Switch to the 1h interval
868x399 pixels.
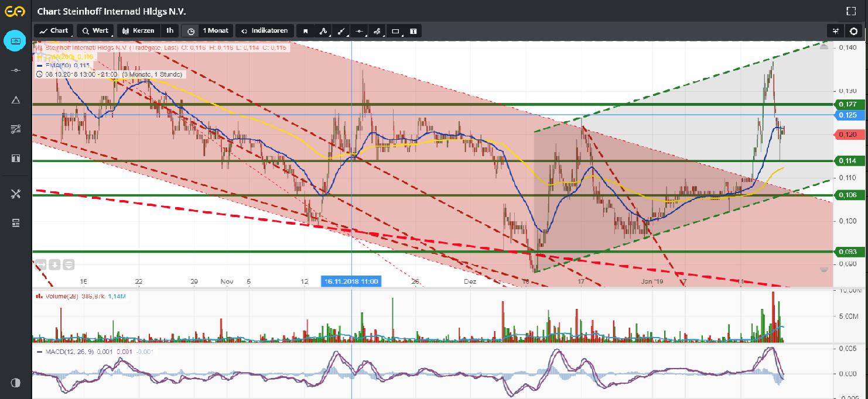(x=170, y=30)
